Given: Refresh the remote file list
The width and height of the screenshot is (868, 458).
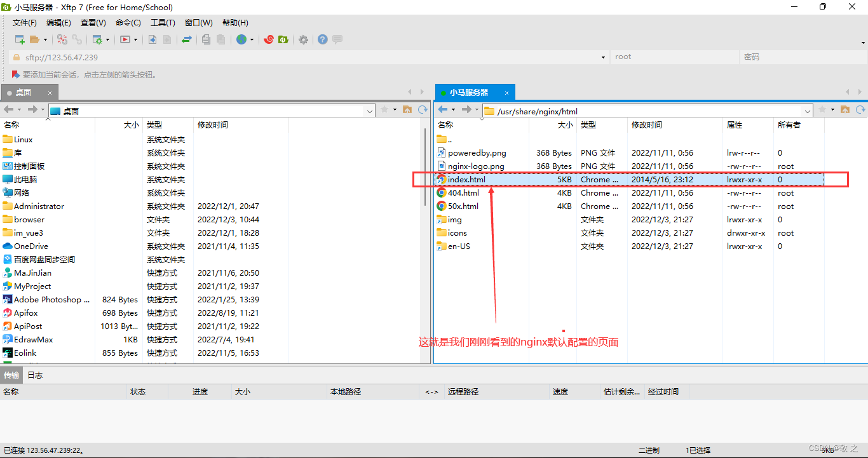Looking at the screenshot, I should tap(860, 110).
